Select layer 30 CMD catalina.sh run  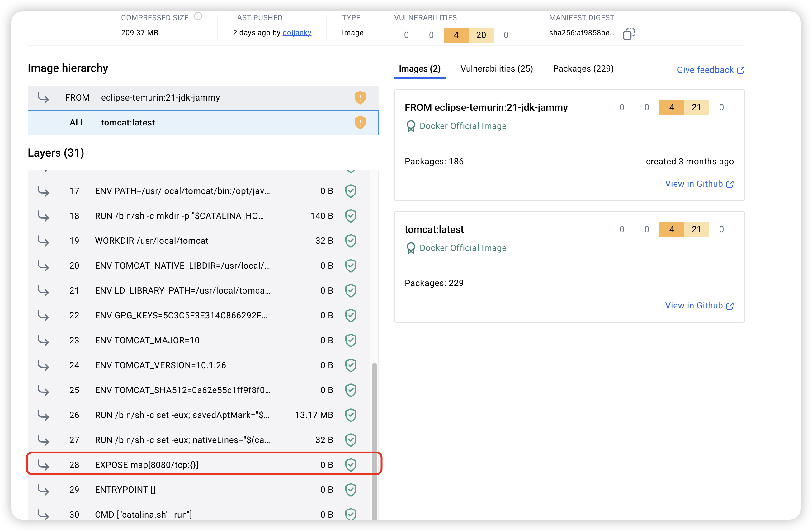pyautogui.click(x=143, y=514)
